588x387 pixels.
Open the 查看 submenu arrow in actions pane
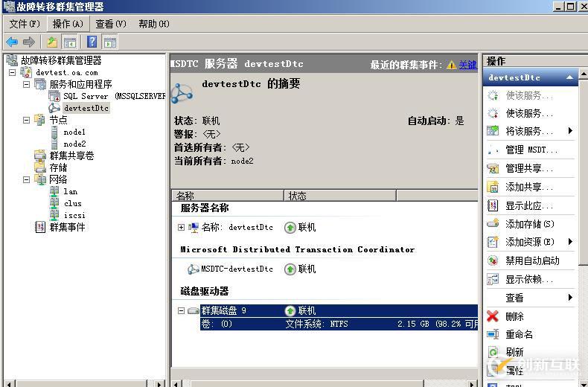[570, 298]
